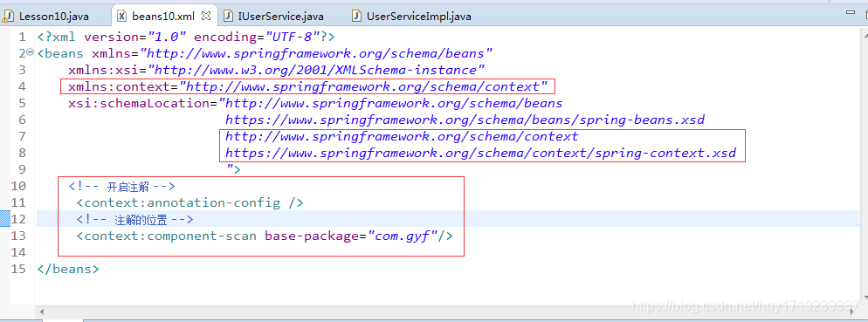Collapse the beans element fold on line 2

(x=31, y=52)
